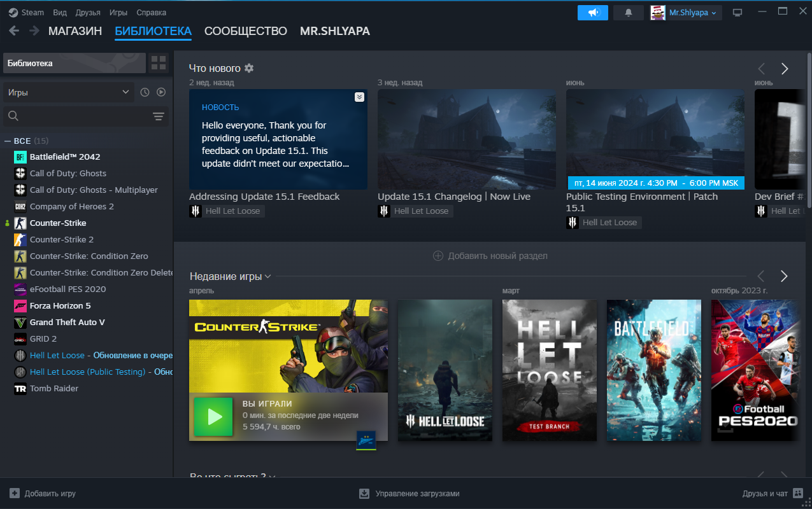The image size is (812, 509).
Task: Click the Grand Theft Auto V icon
Action: pyautogui.click(x=20, y=323)
